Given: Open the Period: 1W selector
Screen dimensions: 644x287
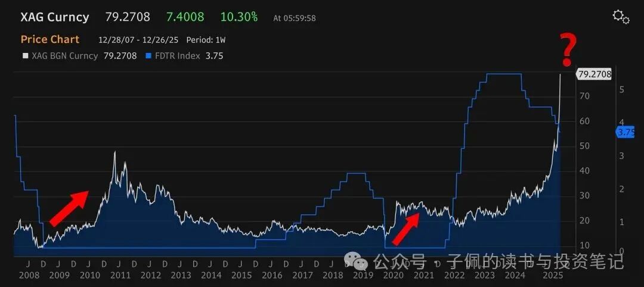Looking at the screenshot, I should point(206,40).
